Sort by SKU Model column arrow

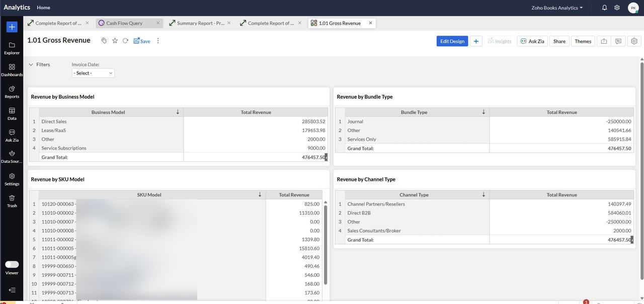[x=260, y=194]
